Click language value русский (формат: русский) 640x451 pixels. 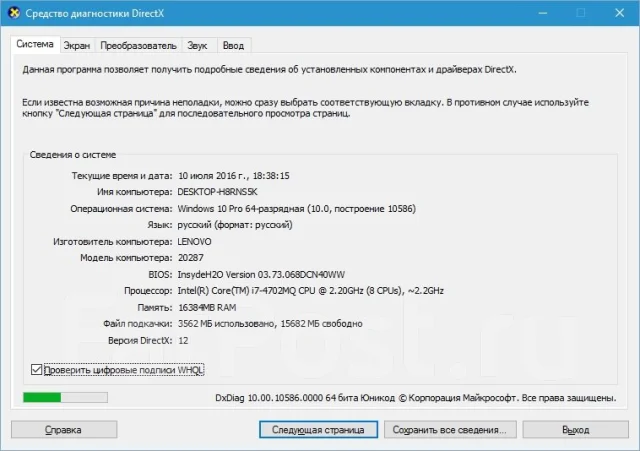coord(235,225)
